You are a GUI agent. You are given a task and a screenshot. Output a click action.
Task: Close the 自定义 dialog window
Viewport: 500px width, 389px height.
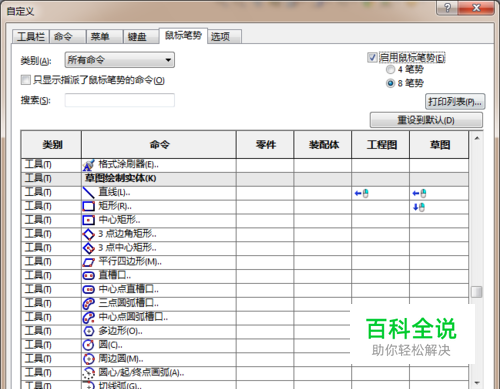point(476,7)
